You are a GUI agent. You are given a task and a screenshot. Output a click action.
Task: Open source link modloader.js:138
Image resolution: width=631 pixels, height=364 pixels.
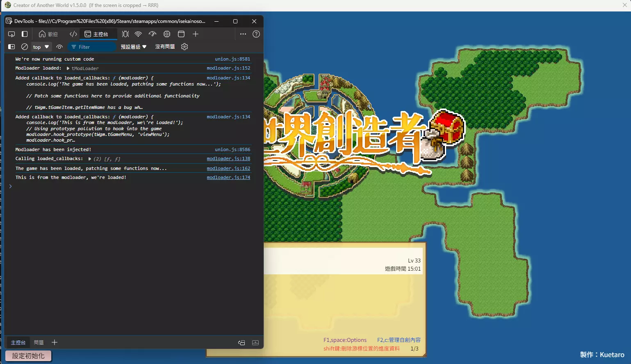(228, 158)
